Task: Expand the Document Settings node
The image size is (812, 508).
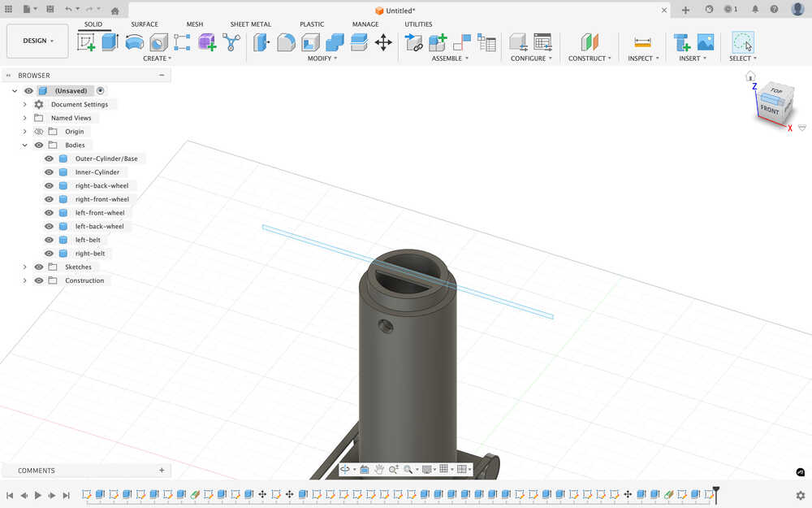Action: coord(25,105)
